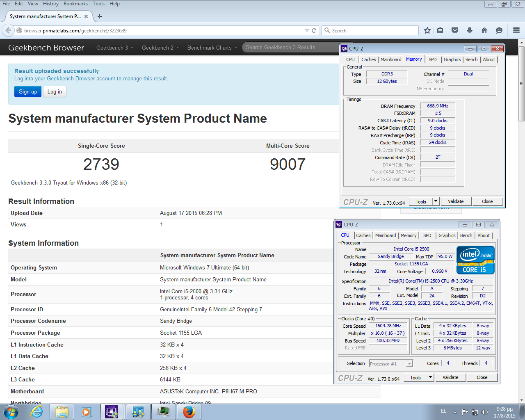The height and width of the screenshot is (420, 525).
Task: Switch to CPU-Z taskbar icon
Action: [112, 412]
